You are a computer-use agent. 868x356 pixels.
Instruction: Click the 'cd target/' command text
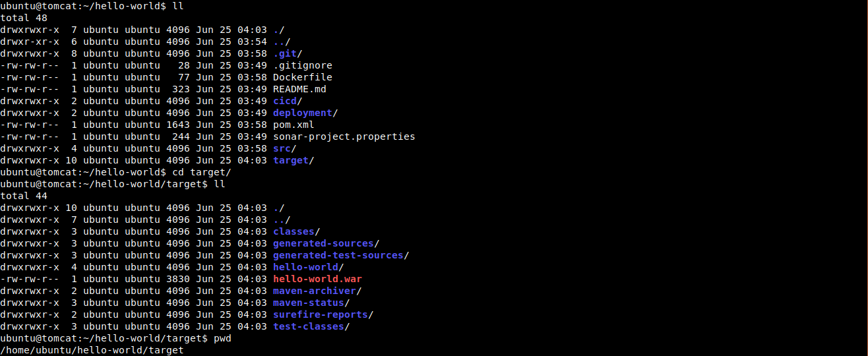202,172
